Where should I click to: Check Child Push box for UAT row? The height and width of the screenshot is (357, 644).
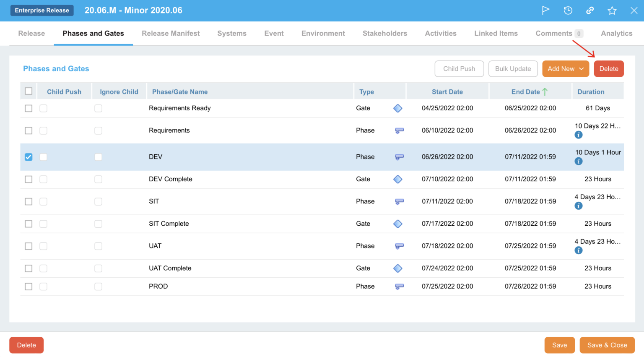(x=44, y=246)
